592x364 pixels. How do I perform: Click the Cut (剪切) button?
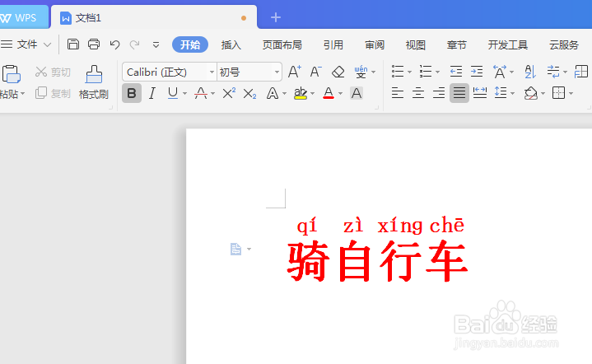(53, 72)
